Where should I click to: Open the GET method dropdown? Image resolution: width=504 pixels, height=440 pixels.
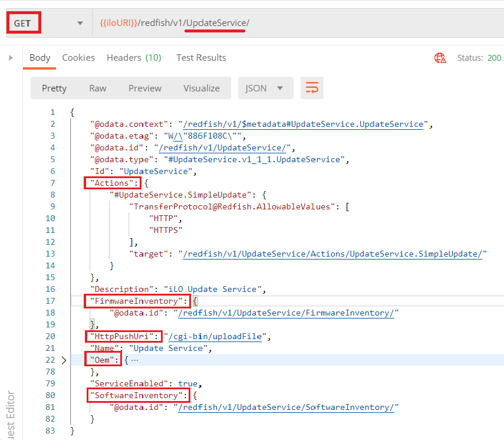80,24
